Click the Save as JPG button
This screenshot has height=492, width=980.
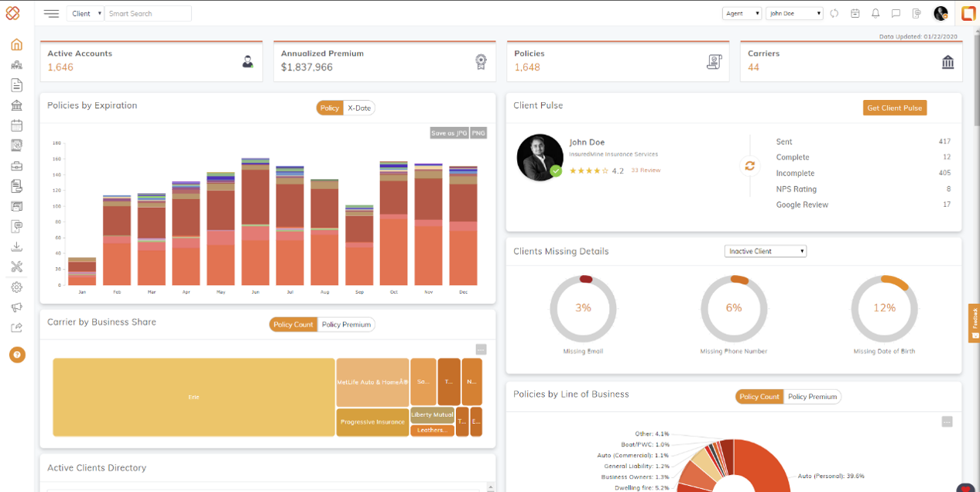point(449,133)
